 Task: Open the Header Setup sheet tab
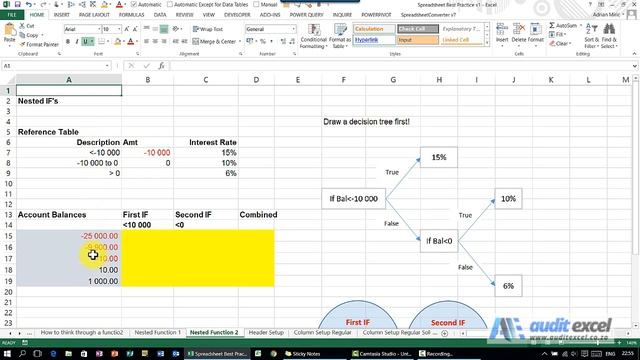point(266,333)
